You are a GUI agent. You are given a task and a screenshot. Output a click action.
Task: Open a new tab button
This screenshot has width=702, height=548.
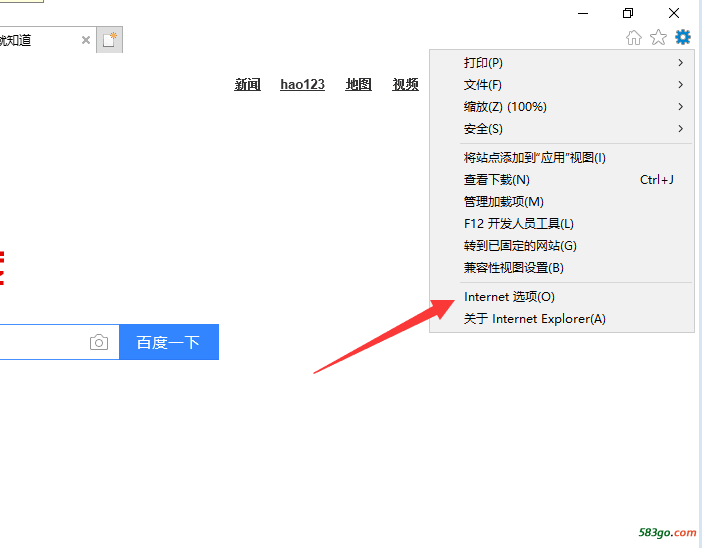[110, 40]
